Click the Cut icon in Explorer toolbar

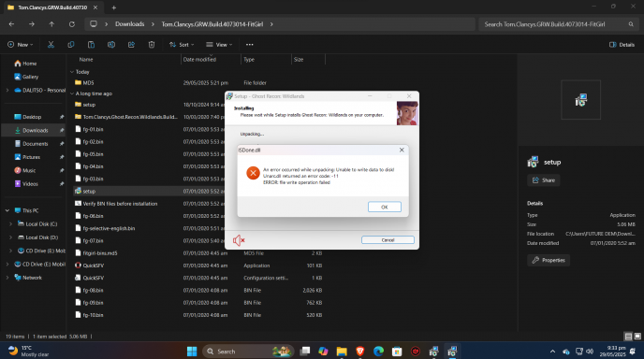click(x=51, y=44)
